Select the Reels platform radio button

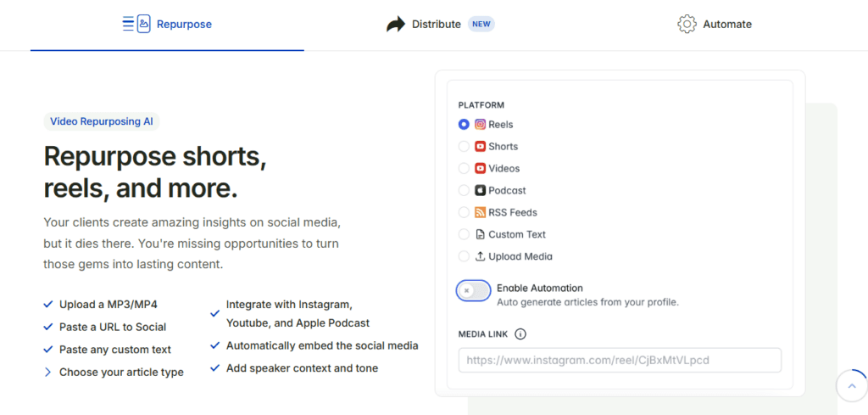464,125
